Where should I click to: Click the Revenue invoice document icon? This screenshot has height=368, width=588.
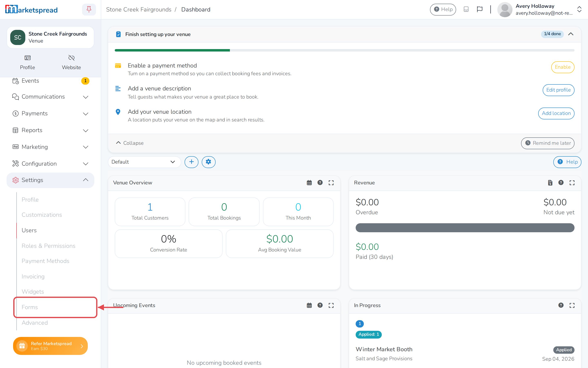(x=550, y=183)
